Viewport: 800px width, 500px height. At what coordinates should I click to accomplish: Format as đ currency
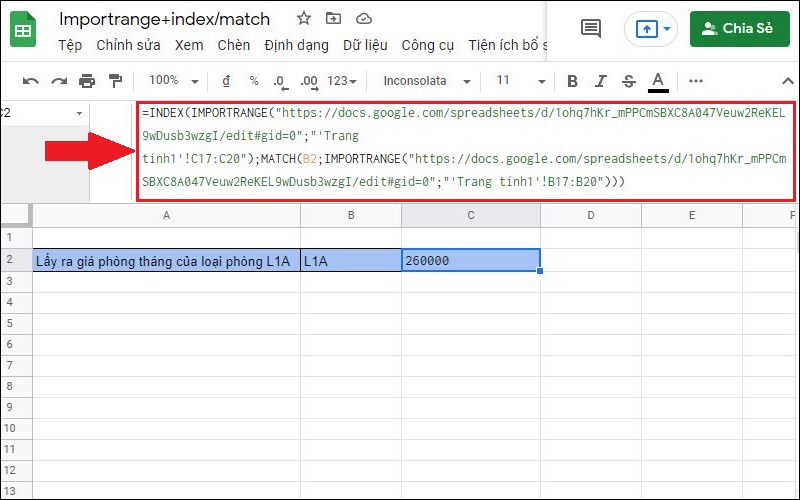click(x=226, y=81)
